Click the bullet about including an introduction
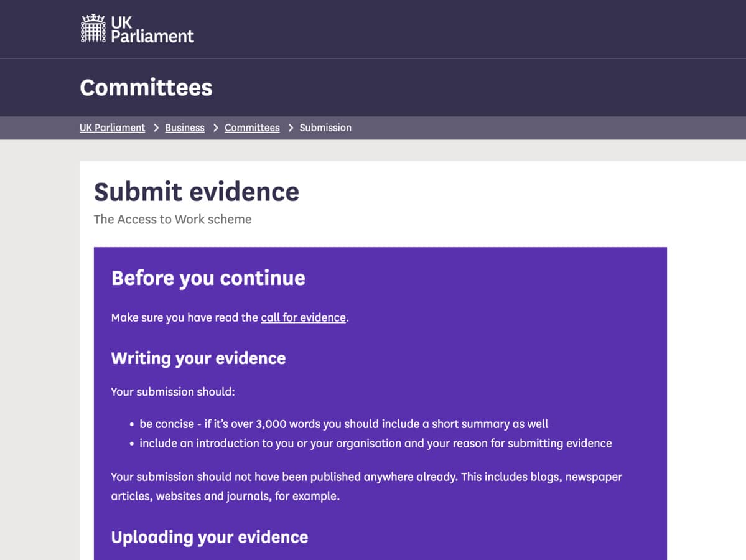Image resolution: width=746 pixels, height=560 pixels. (373, 443)
